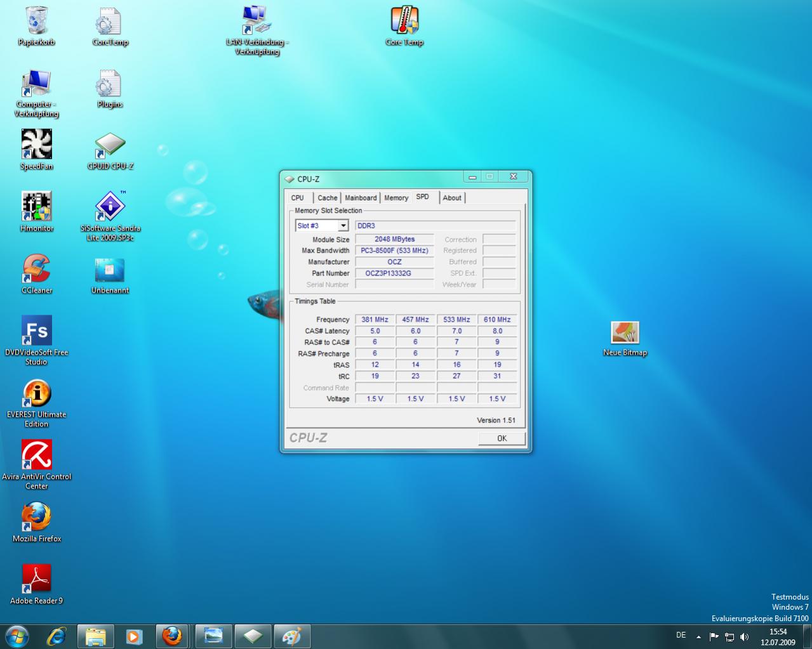Click the 533 MHz frequency cell
This screenshot has width=812, height=649.
click(456, 320)
